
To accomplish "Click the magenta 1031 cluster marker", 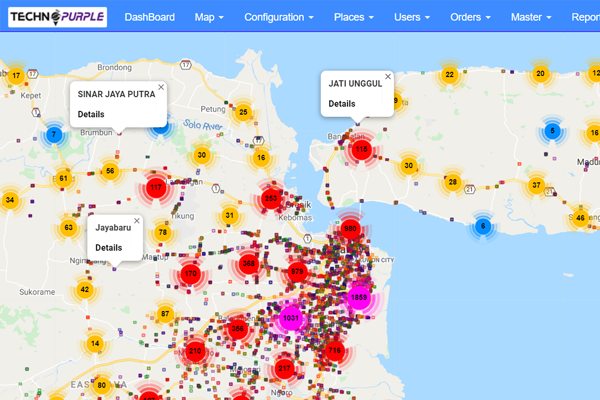I will point(291,318).
